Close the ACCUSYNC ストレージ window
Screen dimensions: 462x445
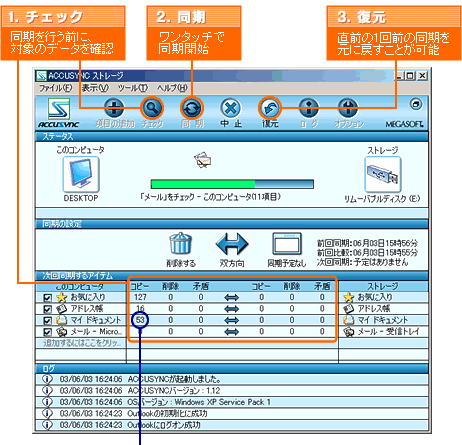pos(422,76)
